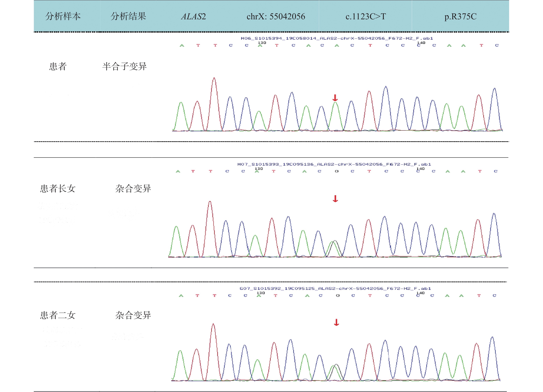Click the H06_S1015394 trace filename

click(x=337, y=38)
